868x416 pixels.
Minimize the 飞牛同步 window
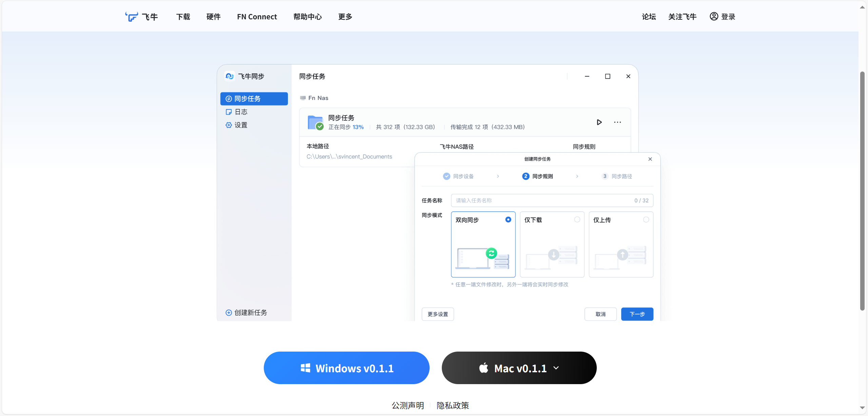click(x=587, y=76)
